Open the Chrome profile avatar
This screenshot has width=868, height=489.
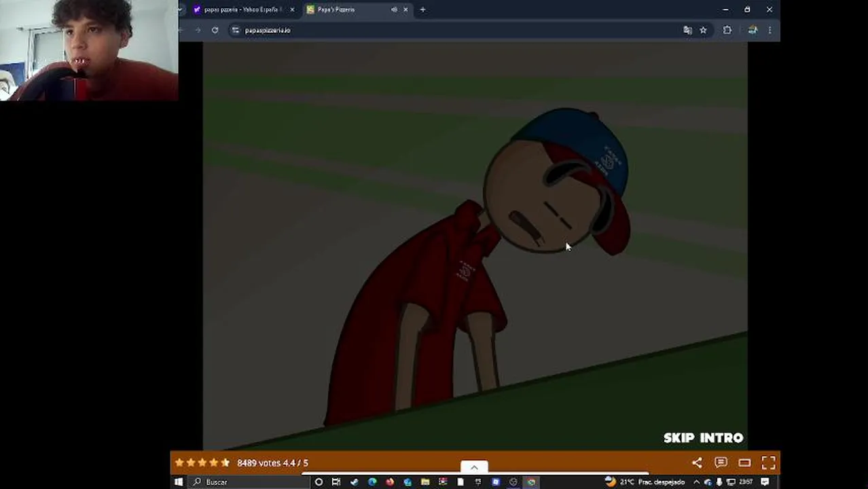(x=753, y=30)
